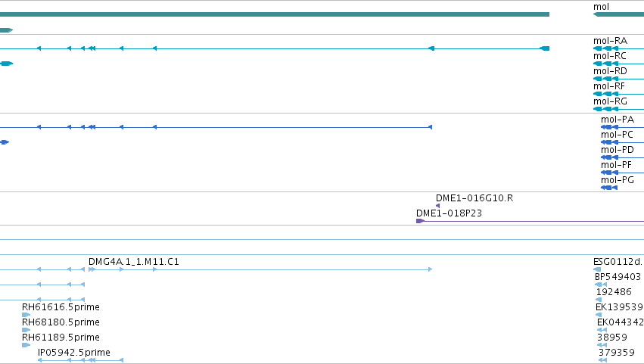This screenshot has height=364, width=644.
Task: Click the RH68180.5prime EST label
Action: pyautogui.click(x=61, y=322)
